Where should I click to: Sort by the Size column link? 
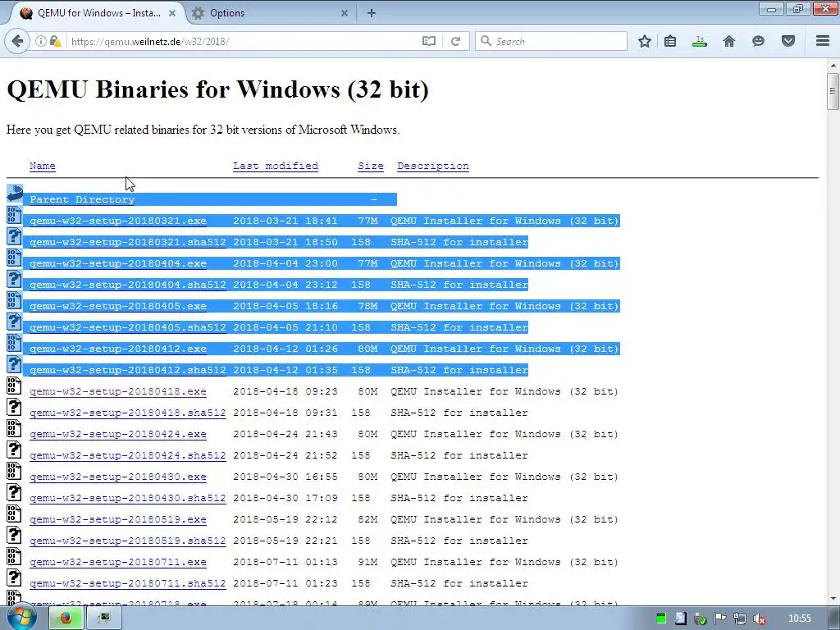click(x=371, y=166)
